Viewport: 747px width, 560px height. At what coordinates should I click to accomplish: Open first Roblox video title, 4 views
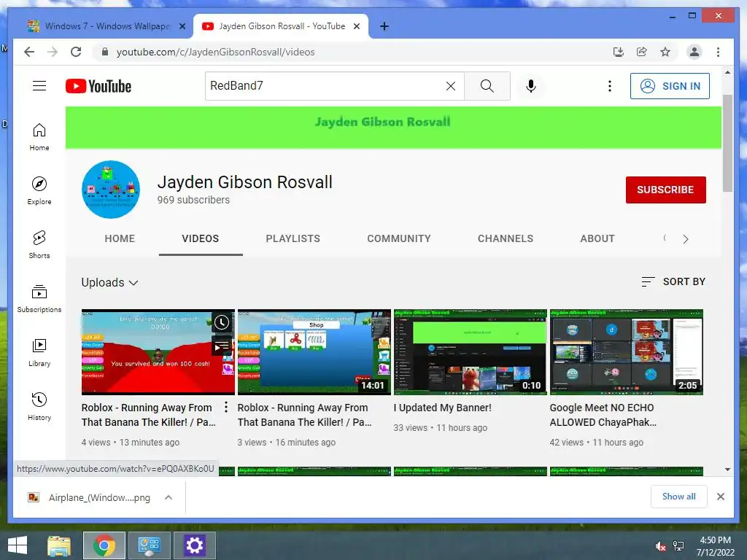point(148,415)
